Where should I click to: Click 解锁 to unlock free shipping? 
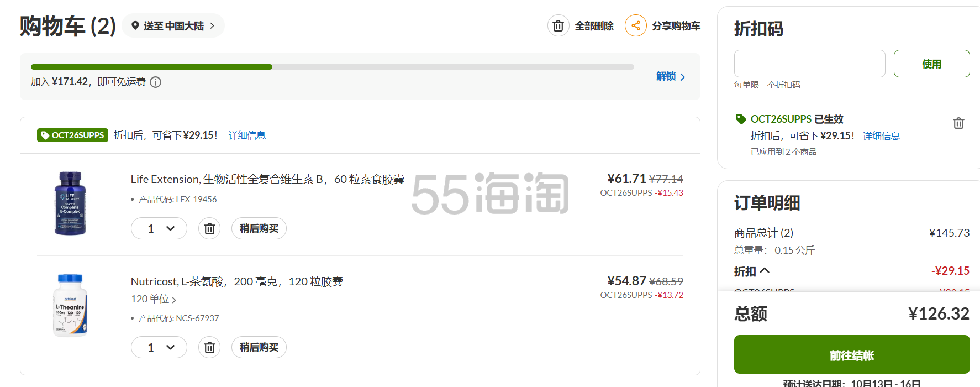click(671, 76)
